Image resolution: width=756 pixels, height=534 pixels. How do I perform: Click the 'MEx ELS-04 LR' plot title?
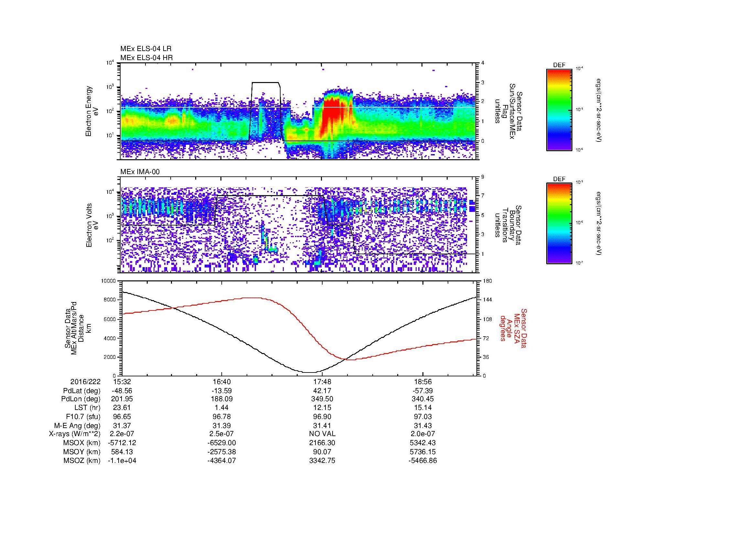point(146,49)
